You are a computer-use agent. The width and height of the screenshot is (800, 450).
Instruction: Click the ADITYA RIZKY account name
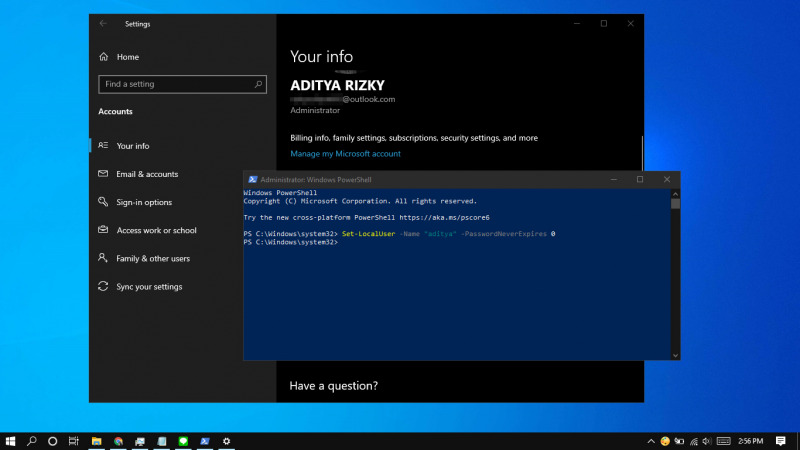[337, 85]
